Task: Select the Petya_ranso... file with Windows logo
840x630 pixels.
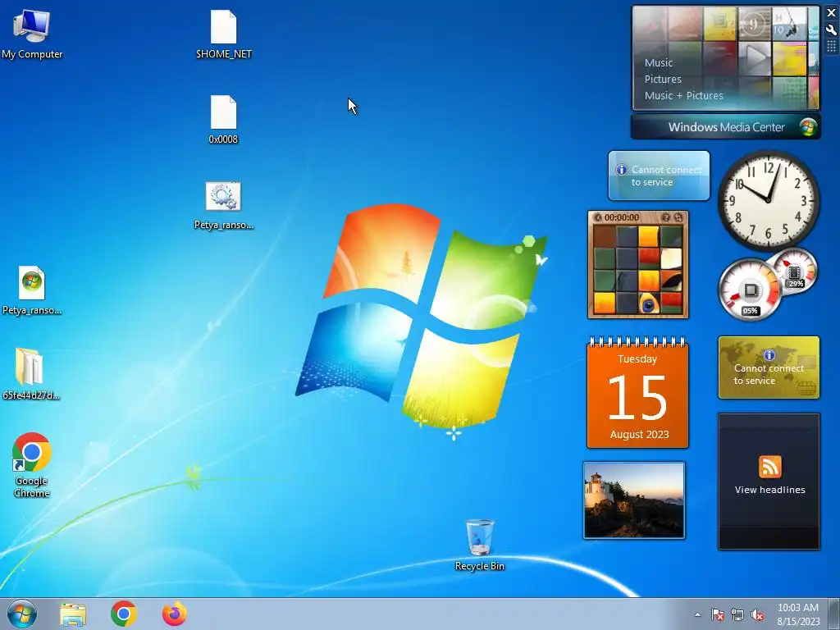Action: coord(32,291)
